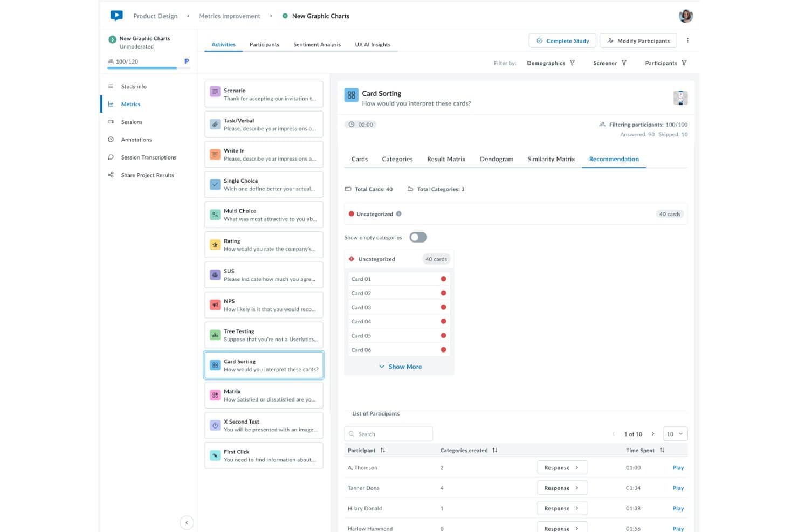Open Sessions in the sidebar
Image resolution: width=798 pixels, height=532 pixels.
132,122
